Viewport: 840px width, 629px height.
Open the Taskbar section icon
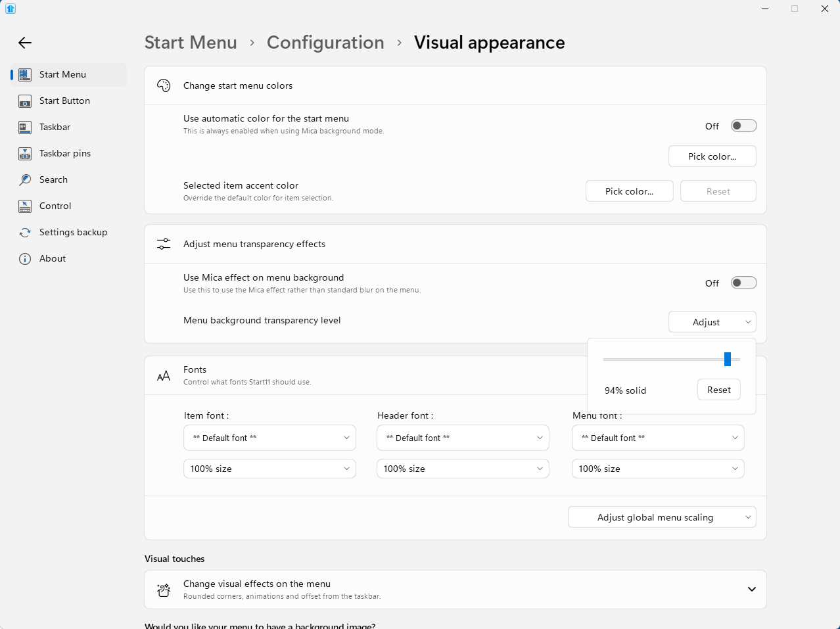(x=25, y=128)
